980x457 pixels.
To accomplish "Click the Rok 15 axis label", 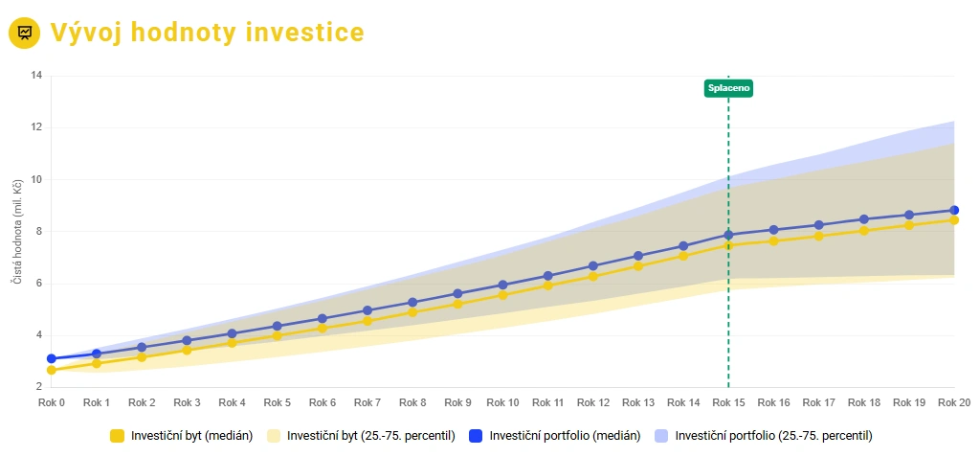I will [x=728, y=403].
